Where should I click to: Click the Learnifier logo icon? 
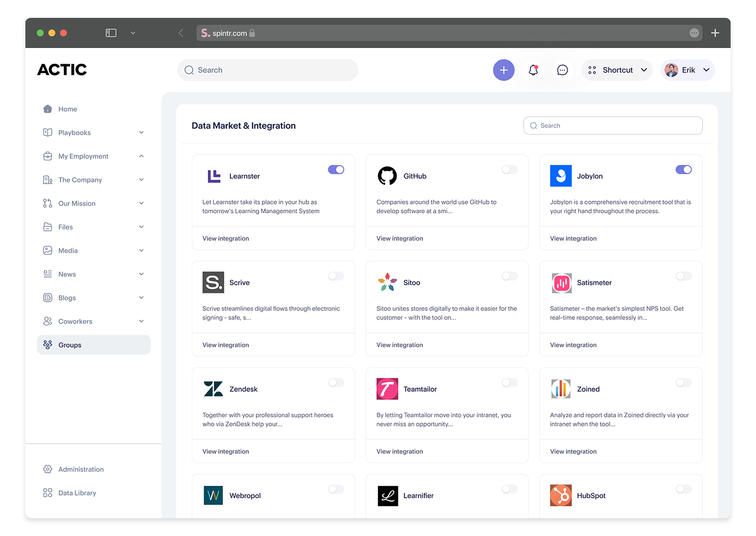[388, 496]
